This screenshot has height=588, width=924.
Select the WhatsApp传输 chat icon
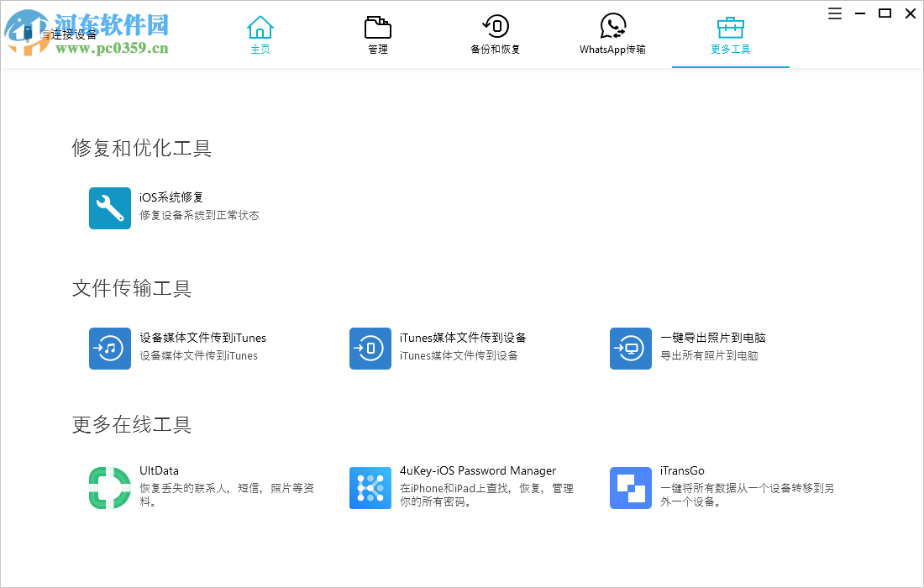coord(612,26)
